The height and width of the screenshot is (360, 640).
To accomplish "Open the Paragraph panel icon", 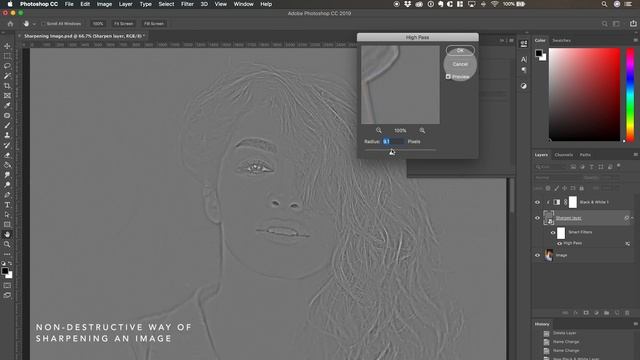I will 524,70.
